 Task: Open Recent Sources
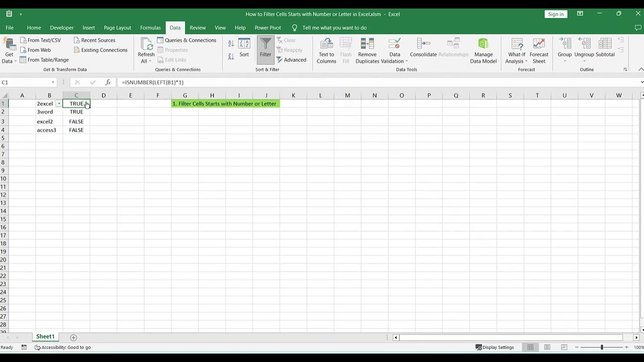[95, 40]
